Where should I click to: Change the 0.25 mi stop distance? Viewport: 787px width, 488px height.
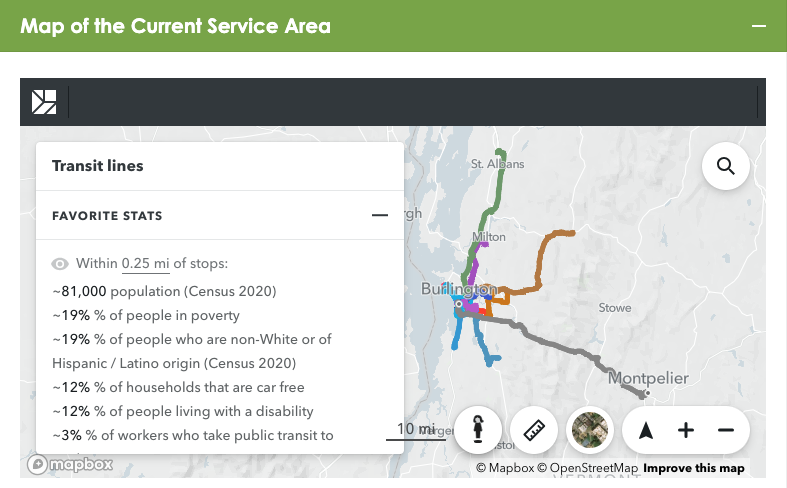(144, 264)
